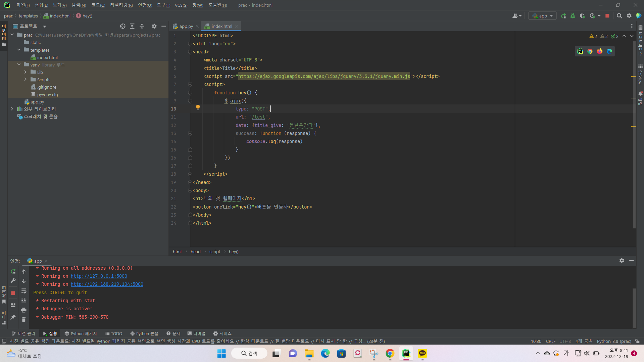Click the jQuery script URL on line 6
This screenshot has height=362, width=644.
[x=324, y=76]
